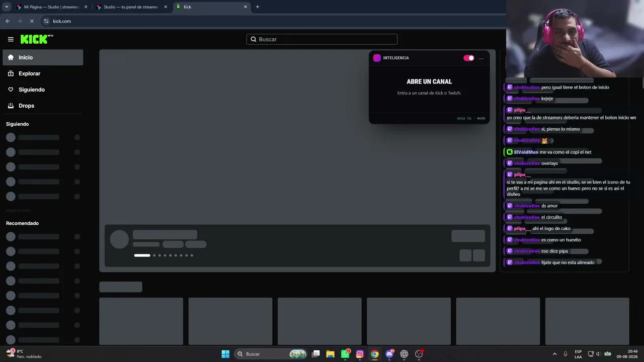
Task: Toggle the pink Inteligencia switch
Action: (469, 58)
